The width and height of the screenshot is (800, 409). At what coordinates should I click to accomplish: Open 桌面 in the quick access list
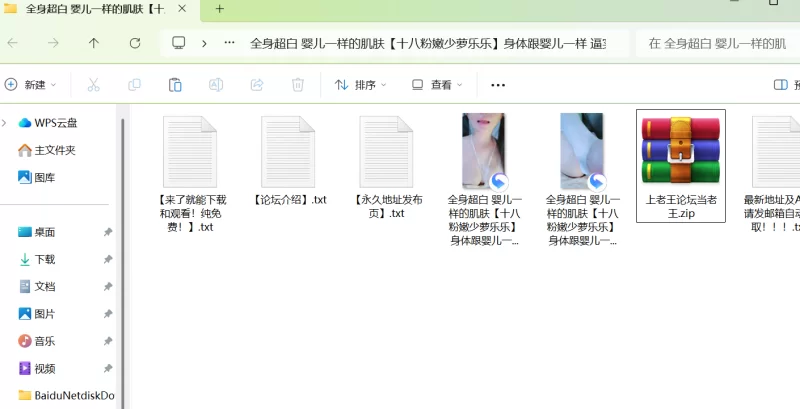coord(36,232)
